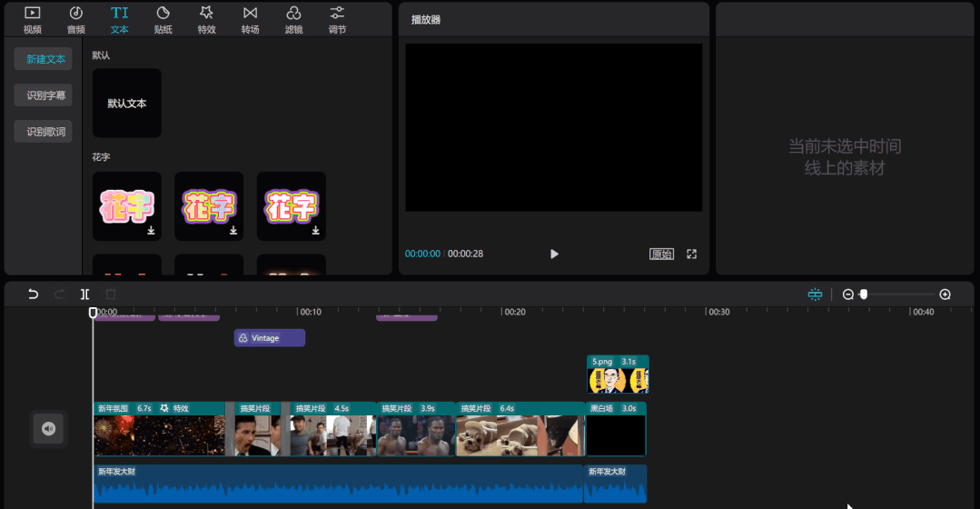Click the 原始 aspect ratio button
Viewport: 980px width, 509px height.
(x=661, y=254)
